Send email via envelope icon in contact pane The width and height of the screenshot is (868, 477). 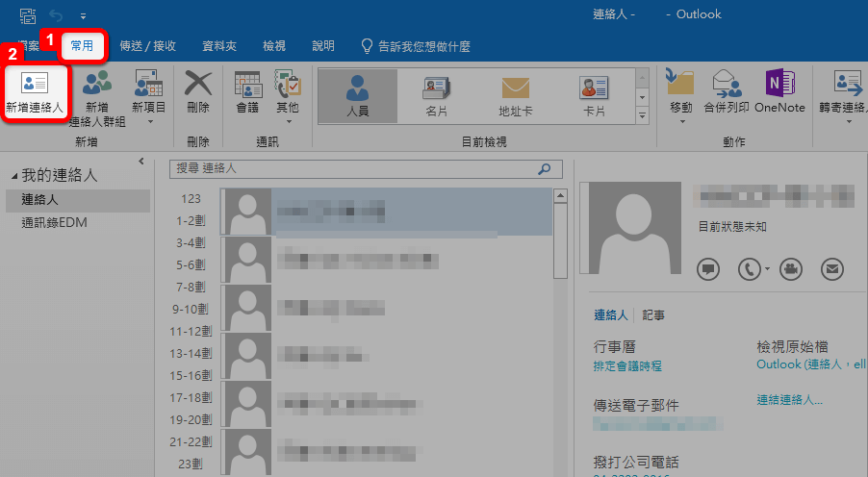click(831, 269)
